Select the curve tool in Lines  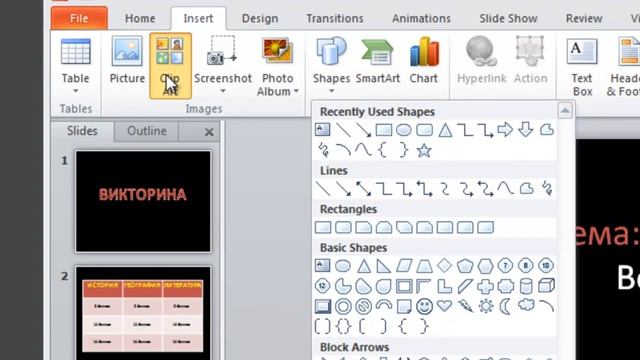(506, 189)
